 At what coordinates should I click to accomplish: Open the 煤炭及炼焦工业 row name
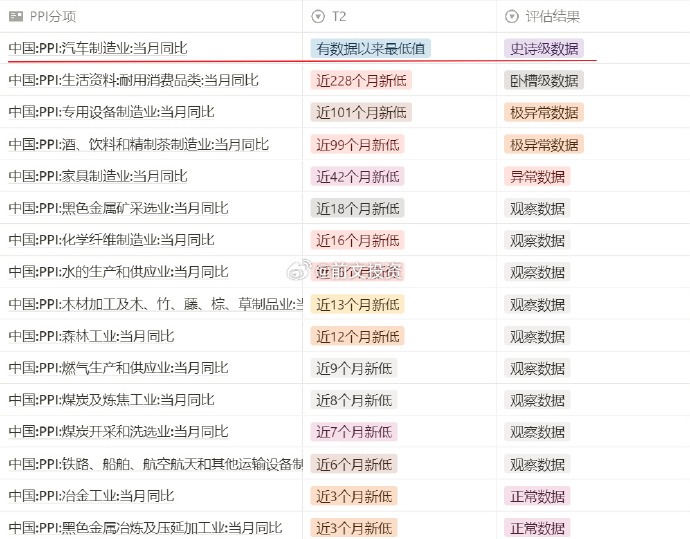[x=111, y=400]
